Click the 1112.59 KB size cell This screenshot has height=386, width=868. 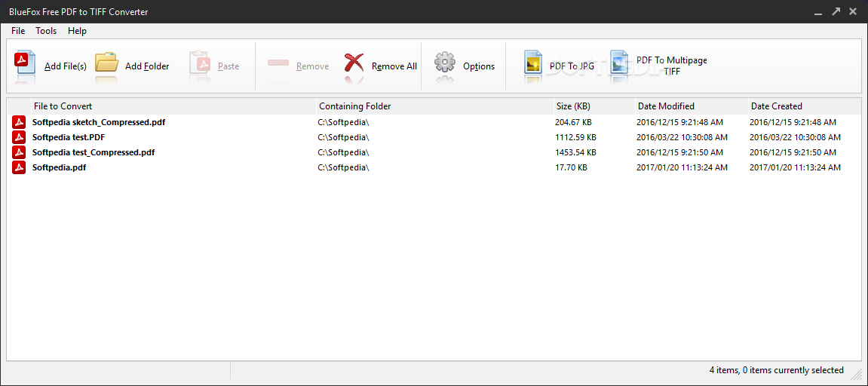(575, 137)
